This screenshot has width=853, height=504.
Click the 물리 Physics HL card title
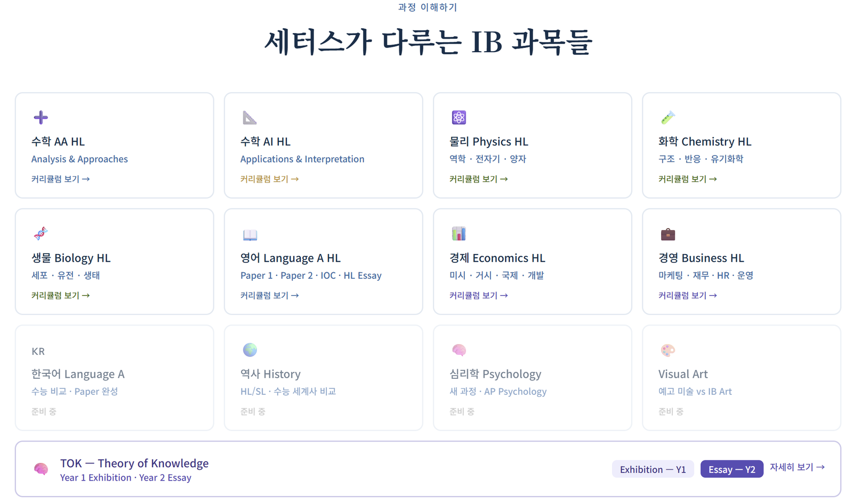489,142
